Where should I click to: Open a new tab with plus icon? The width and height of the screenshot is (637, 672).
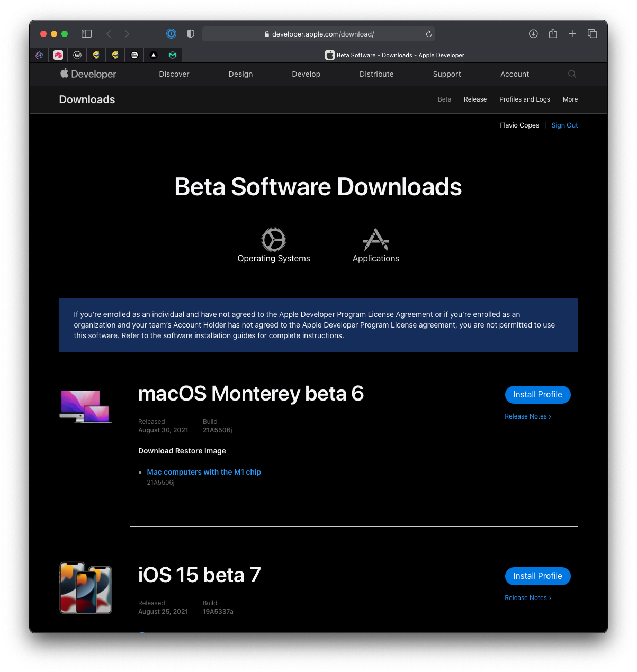(572, 34)
